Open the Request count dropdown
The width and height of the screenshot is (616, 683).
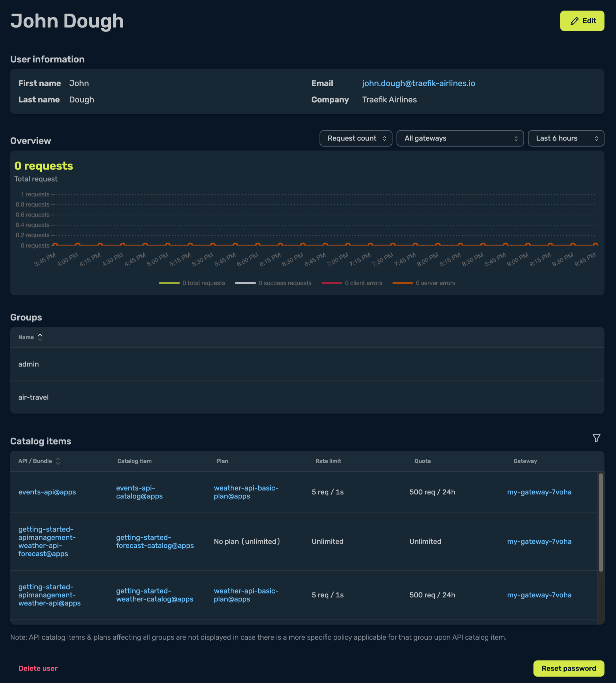pos(356,138)
